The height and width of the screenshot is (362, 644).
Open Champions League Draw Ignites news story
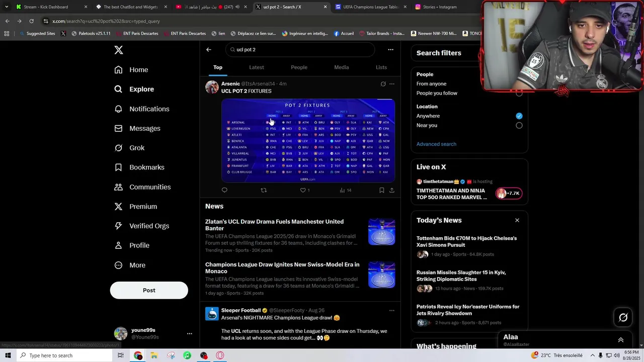[300, 279]
